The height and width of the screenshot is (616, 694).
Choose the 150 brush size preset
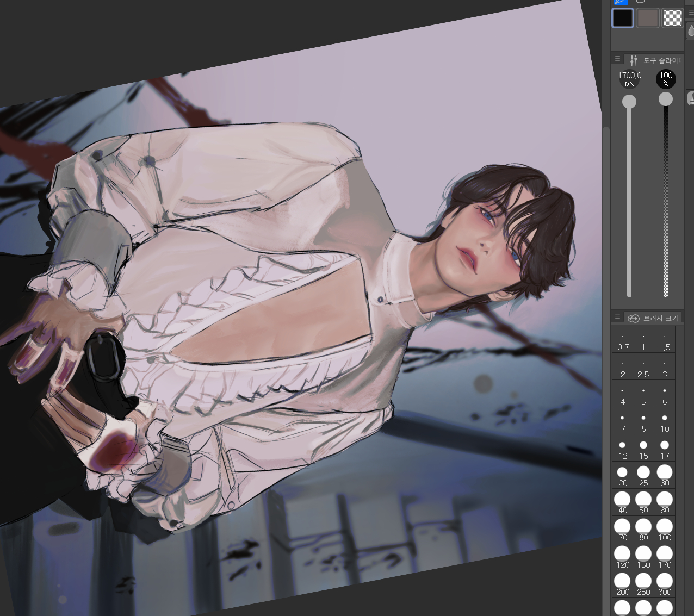pyautogui.click(x=643, y=557)
